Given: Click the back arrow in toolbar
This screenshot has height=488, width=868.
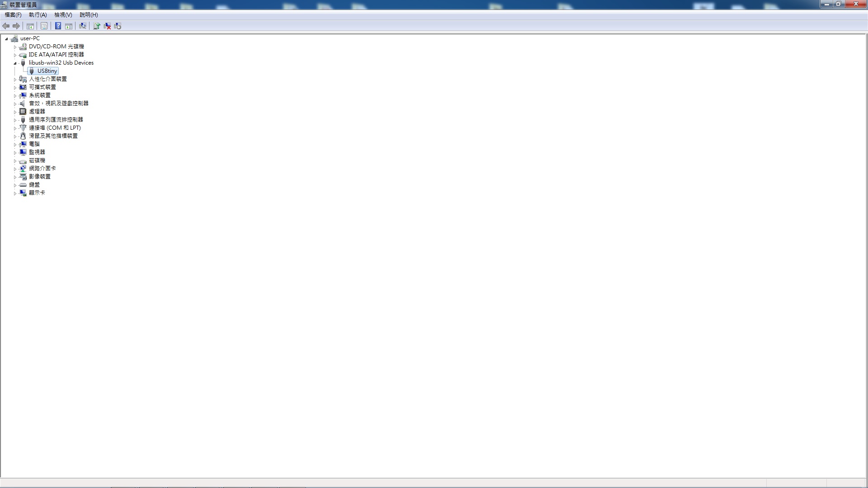Looking at the screenshot, I should click(x=6, y=26).
